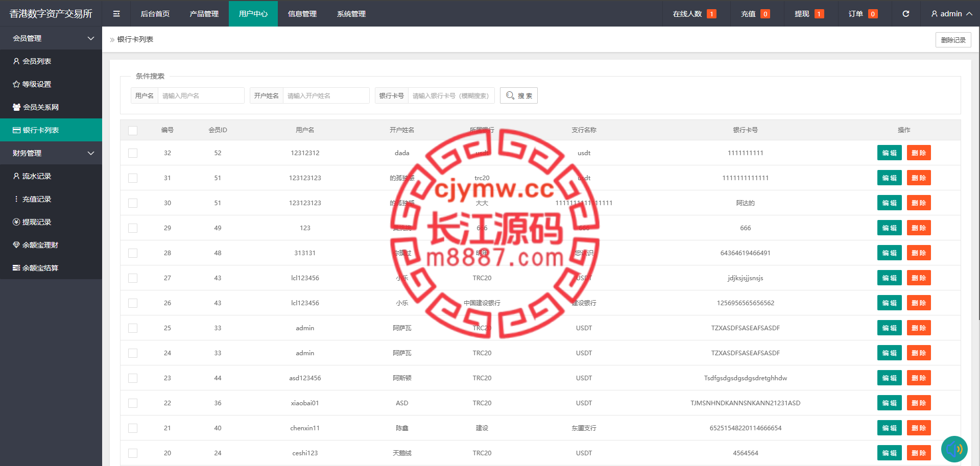
Task: Click card number TJMSNHNDKANNSNKANN21231ASD
Action: (746, 403)
